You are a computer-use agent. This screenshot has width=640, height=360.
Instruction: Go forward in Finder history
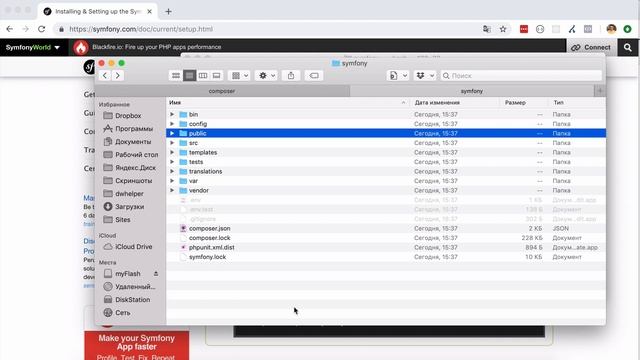(x=118, y=76)
